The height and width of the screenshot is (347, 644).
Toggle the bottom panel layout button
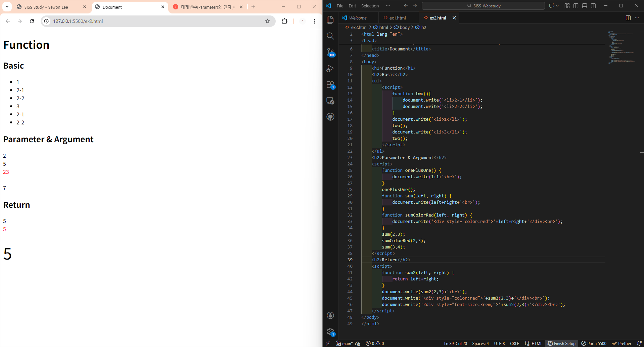tap(585, 6)
